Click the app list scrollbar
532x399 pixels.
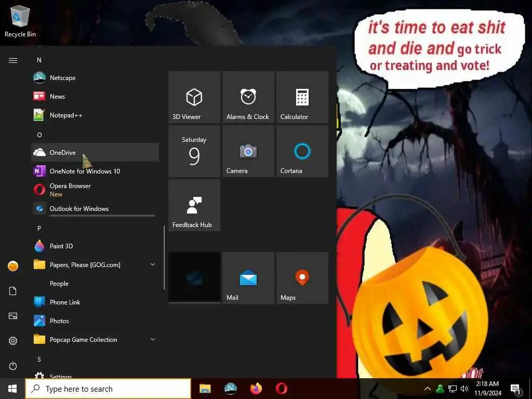[x=164, y=258]
